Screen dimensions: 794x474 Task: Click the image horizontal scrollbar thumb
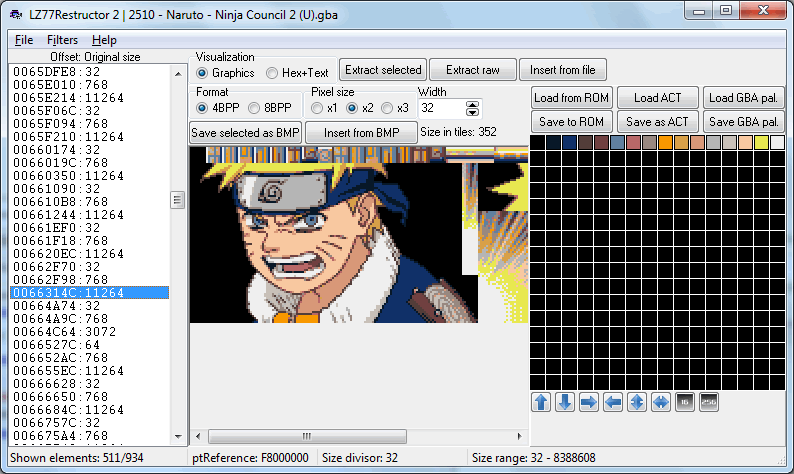point(307,436)
